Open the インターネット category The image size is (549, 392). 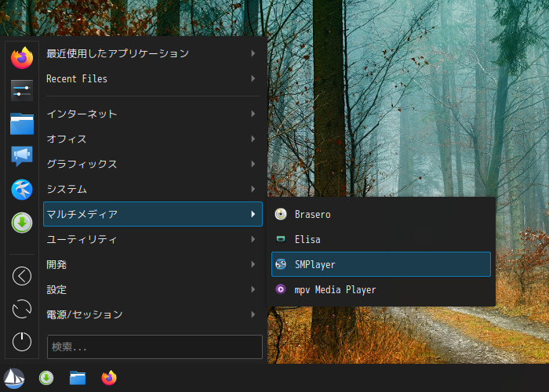[x=153, y=114]
